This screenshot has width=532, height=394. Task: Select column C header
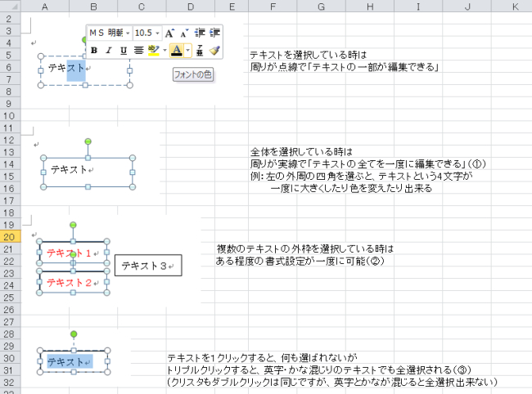pyautogui.click(x=142, y=7)
